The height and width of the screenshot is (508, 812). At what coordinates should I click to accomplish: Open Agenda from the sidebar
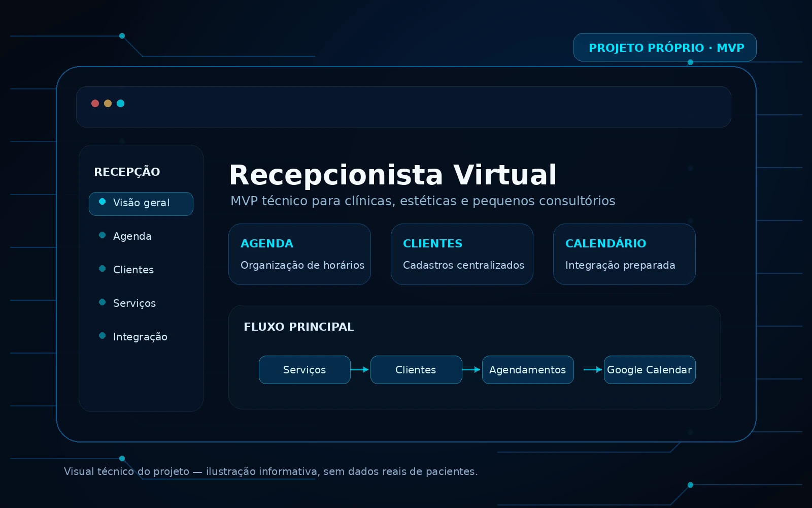(x=132, y=236)
